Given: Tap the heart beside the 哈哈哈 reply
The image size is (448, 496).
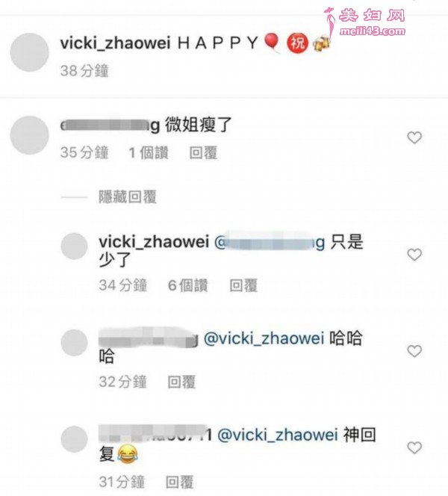Looking at the screenshot, I should [414, 351].
